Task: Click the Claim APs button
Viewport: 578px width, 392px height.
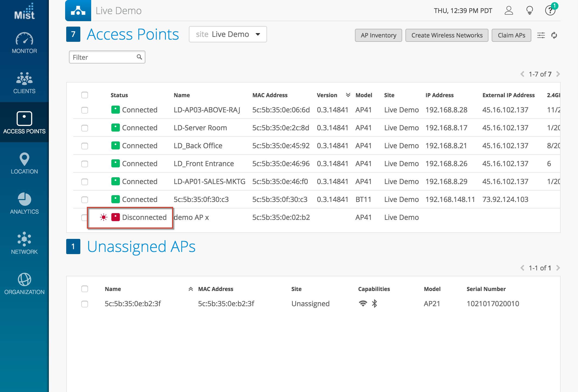Action: pos(511,35)
